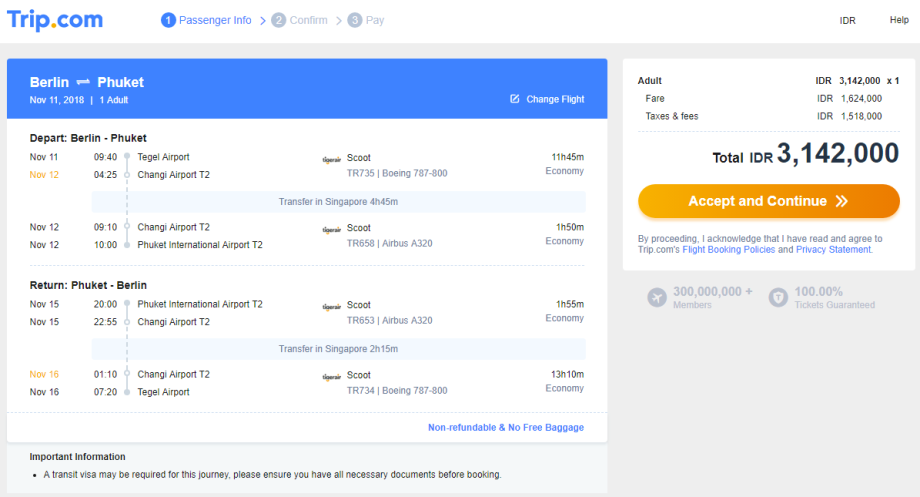Click the Change Flight edit icon
This screenshot has width=920, height=497.
(x=515, y=99)
